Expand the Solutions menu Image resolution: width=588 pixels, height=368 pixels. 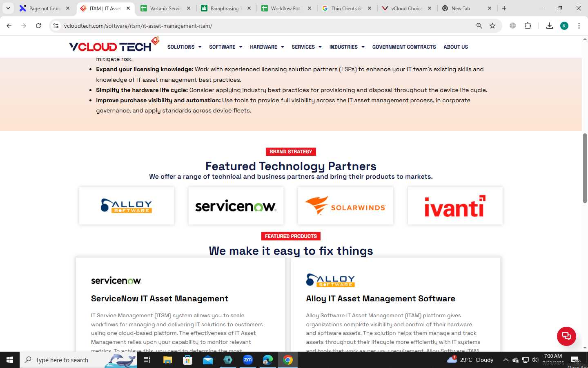184,47
